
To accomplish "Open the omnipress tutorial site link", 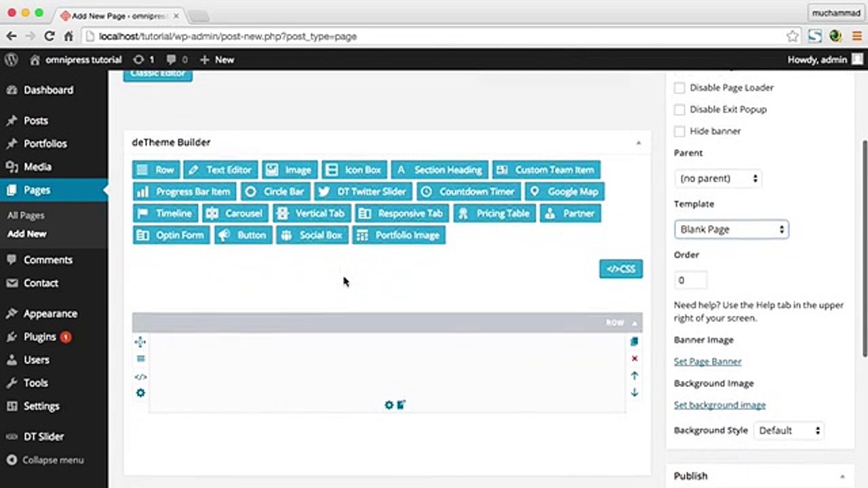I will [76, 60].
